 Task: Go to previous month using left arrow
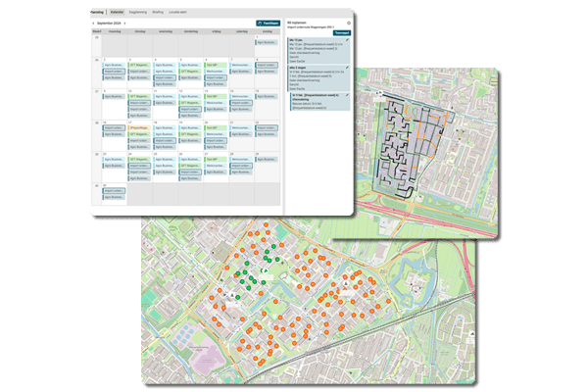93,23
